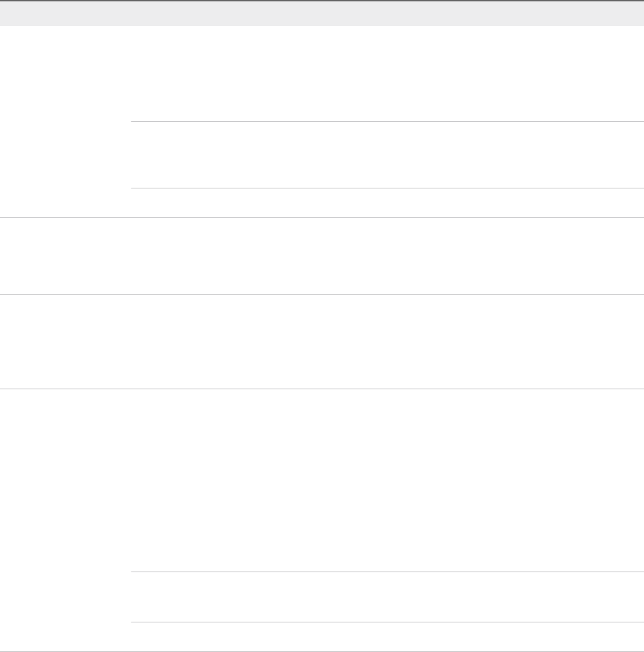
Task: Click the header bar above the right column
Action: tap(383, 13)
